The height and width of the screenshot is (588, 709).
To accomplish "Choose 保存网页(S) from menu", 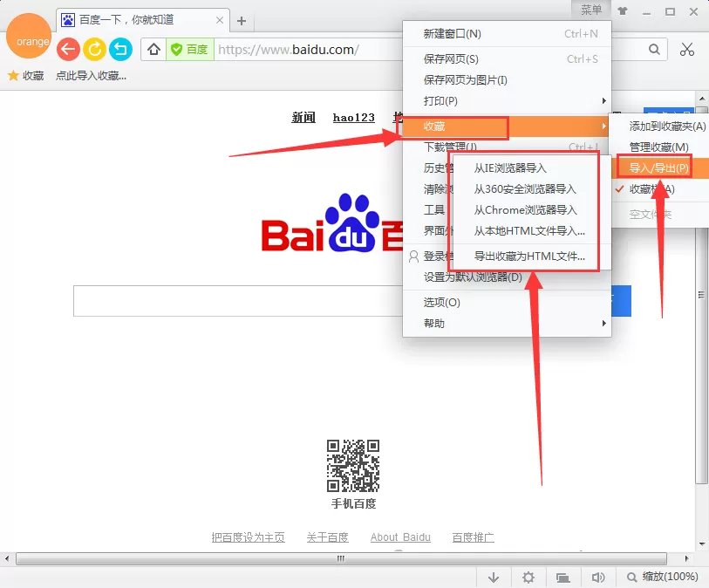I will click(507, 58).
